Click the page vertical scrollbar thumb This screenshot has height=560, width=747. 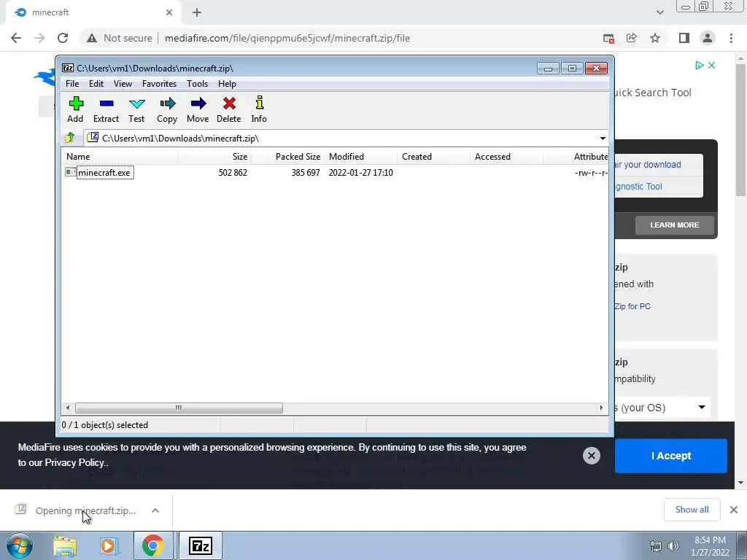(x=740, y=130)
